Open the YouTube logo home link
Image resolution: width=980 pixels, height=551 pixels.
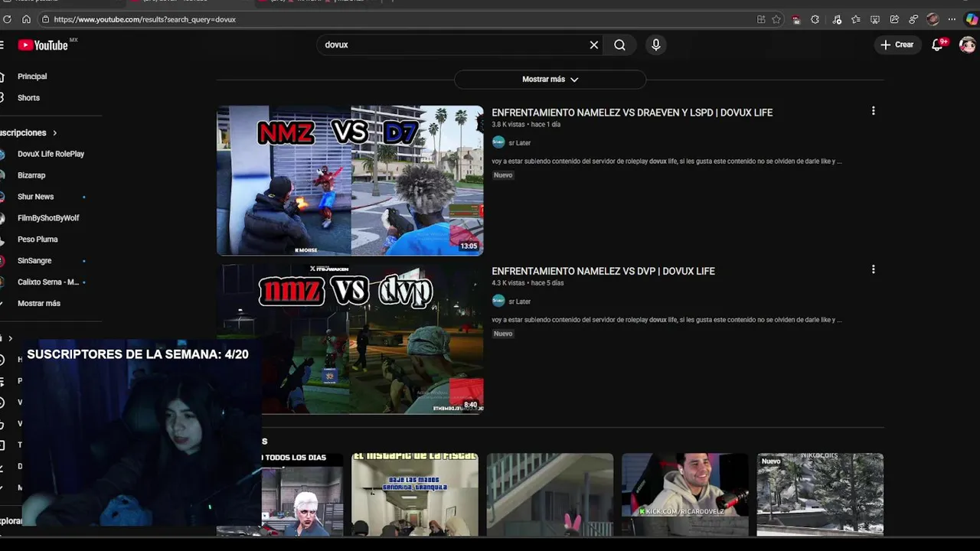[x=44, y=45]
